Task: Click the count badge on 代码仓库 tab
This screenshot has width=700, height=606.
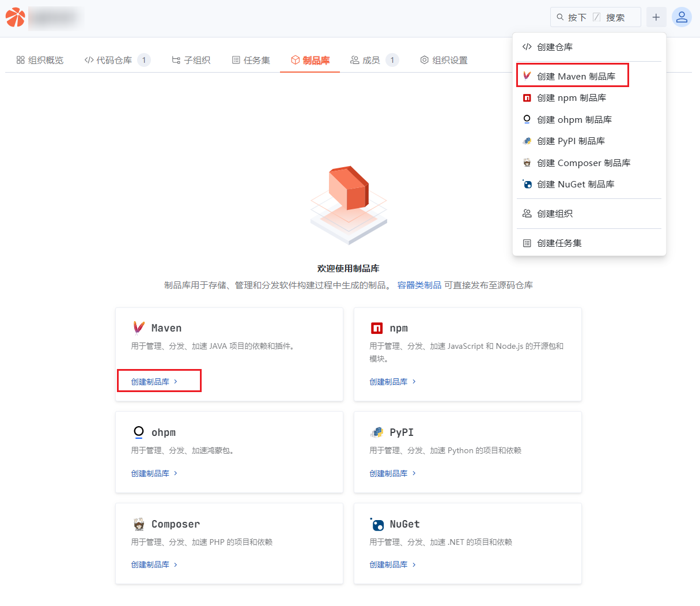Action: 144,60
